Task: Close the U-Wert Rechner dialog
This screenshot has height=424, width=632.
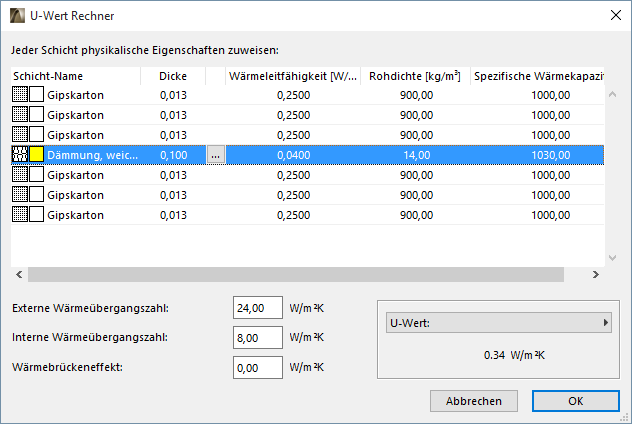Action: click(x=615, y=15)
